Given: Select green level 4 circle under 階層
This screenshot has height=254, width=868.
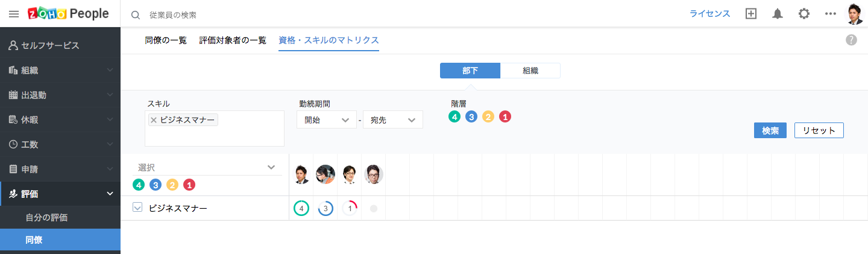Looking at the screenshot, I should tap(454, 116).
